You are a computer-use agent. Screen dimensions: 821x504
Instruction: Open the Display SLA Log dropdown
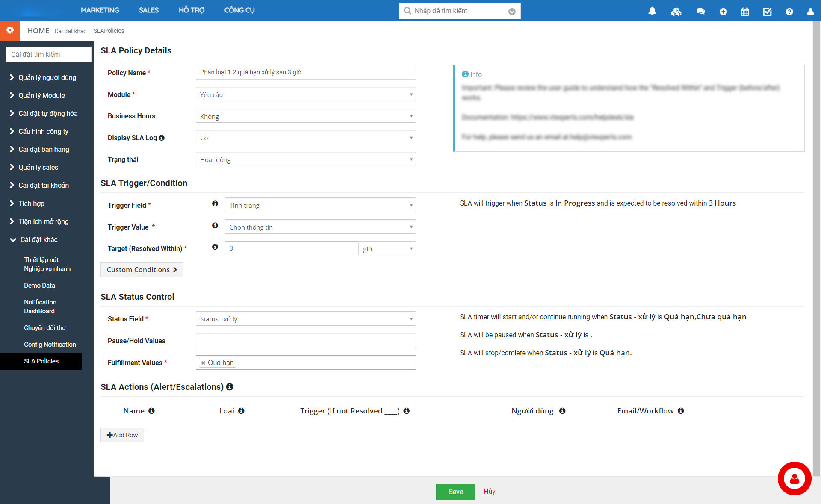(x=306, y=138)
